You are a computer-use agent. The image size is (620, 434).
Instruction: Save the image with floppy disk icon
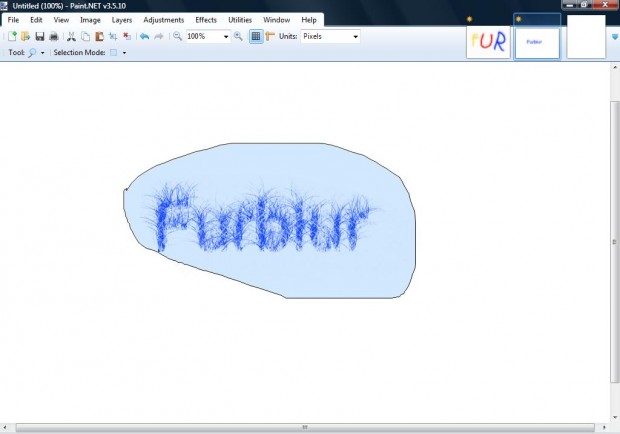point(40,36)
